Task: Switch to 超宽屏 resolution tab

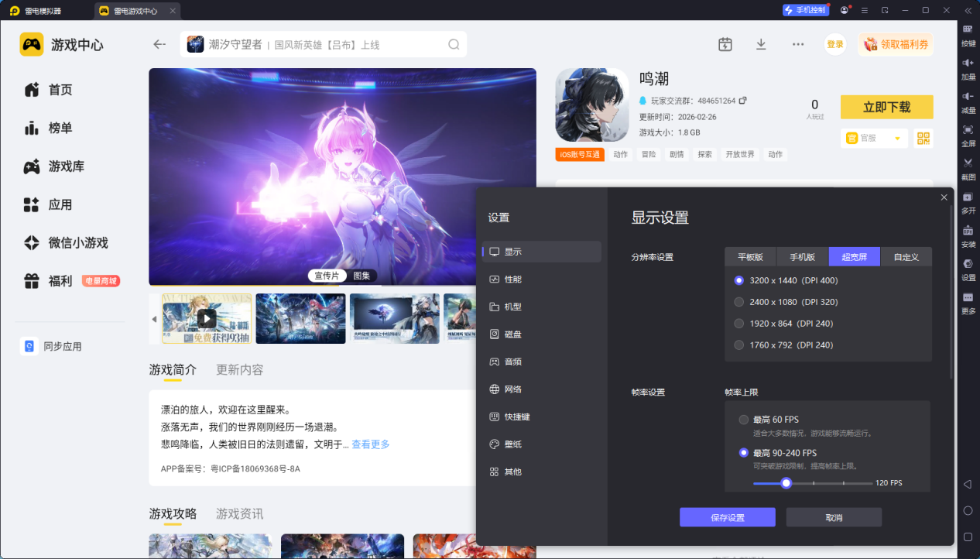Action: [855, 257]
